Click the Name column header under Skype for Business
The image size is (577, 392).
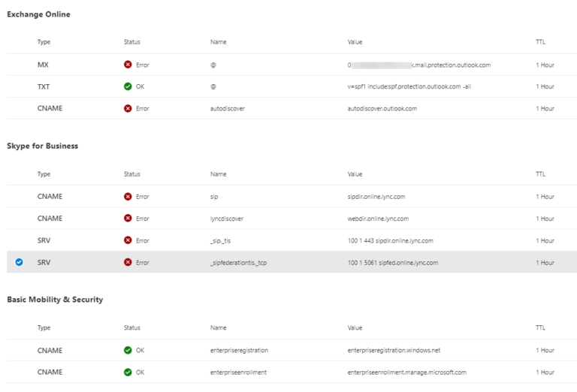(x=218, y=174)
